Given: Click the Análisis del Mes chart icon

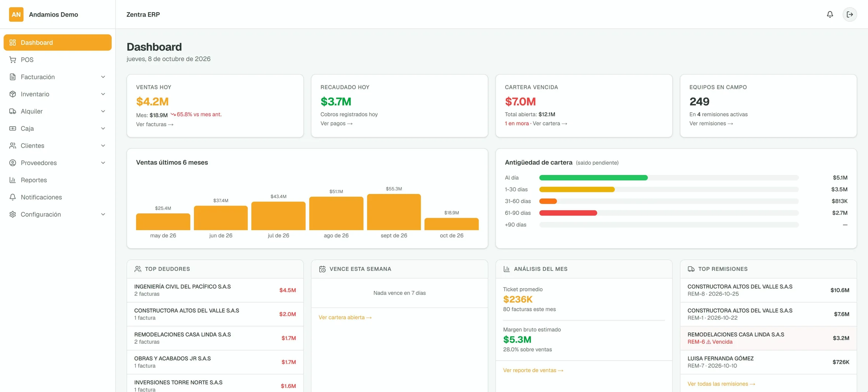Looking at the screenshot, I should coord(506,269).
